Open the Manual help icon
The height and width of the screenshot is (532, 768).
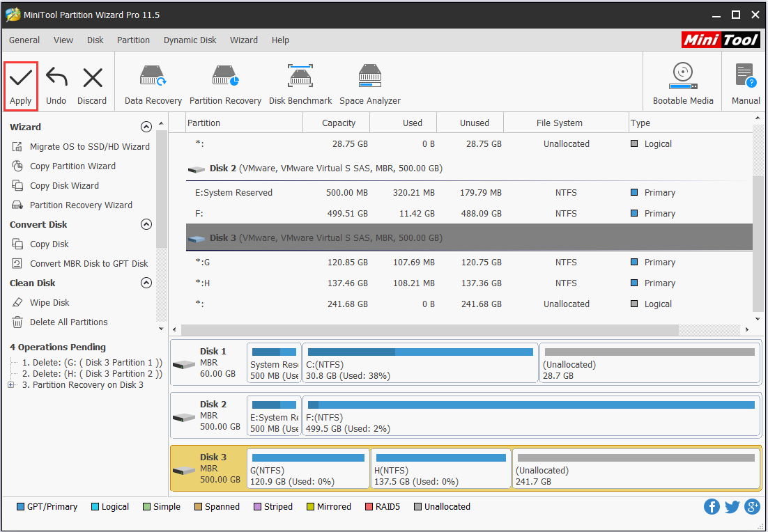(746, 77)
